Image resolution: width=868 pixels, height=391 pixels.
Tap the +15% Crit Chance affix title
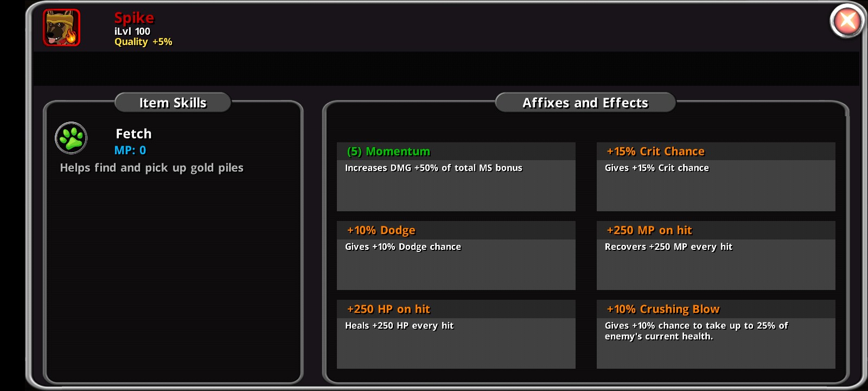(x=655, y=152)
